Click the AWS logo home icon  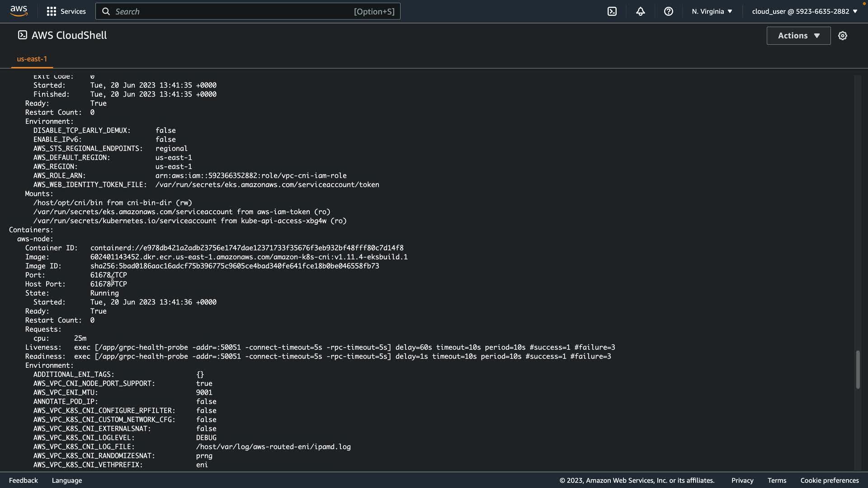coord(19,11)
